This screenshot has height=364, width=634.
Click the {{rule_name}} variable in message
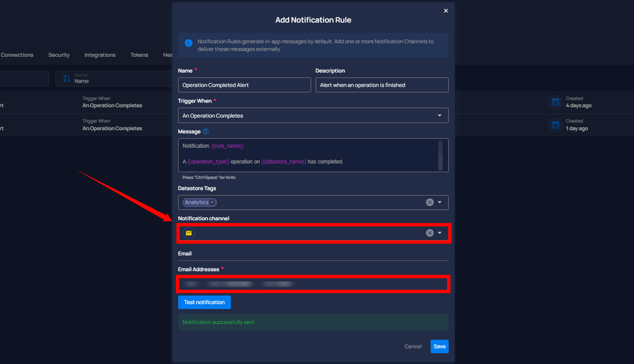(228, 146)
